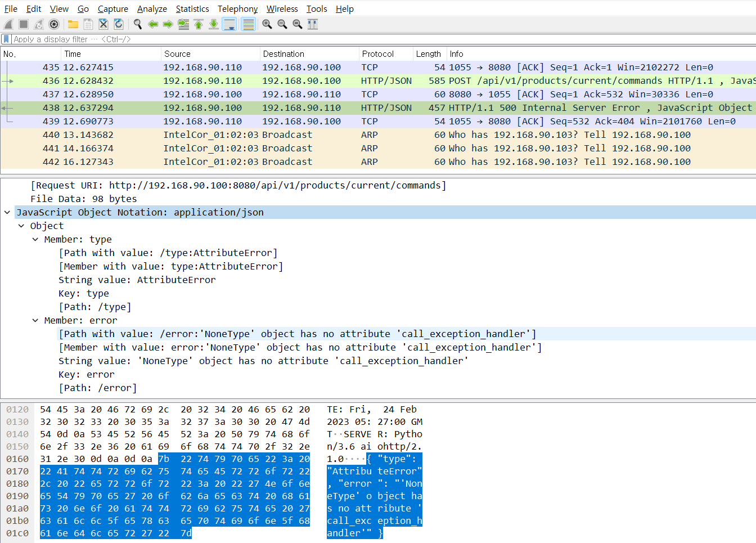The image size is (756, 543).
Task: Select ARP packet 440 row
Action: 378,135
